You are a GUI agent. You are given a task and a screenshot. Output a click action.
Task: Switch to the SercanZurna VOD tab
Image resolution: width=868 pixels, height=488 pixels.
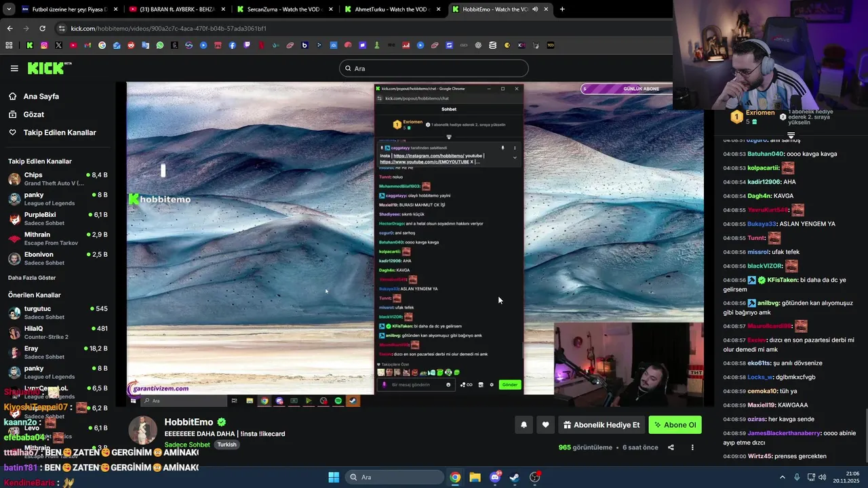coord(284,9)
